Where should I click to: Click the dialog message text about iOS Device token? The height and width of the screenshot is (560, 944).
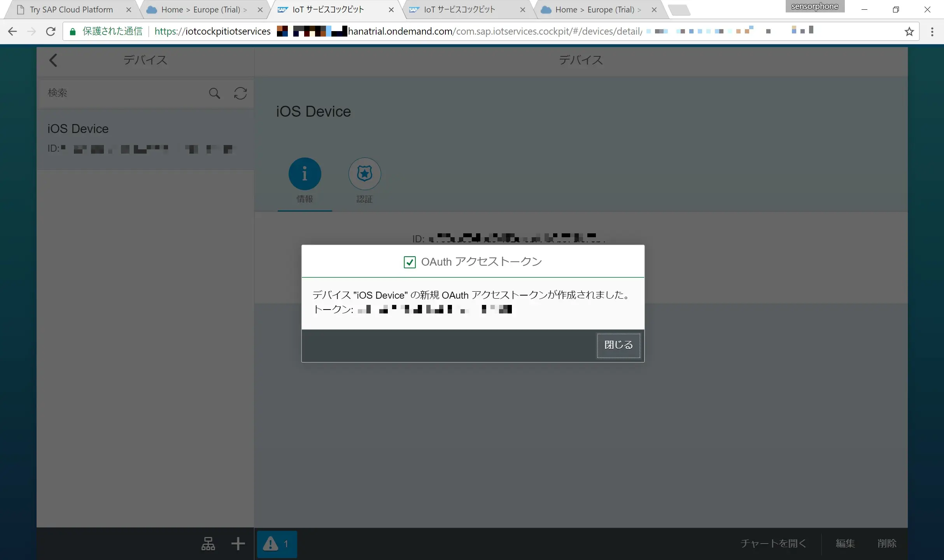471,295
